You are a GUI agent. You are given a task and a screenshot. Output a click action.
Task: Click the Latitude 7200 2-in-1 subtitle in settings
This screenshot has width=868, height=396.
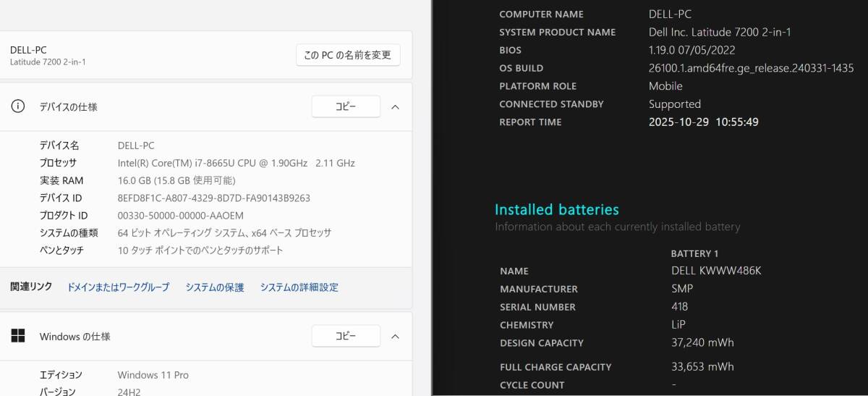pyautogui.click(x=48, y=62)
